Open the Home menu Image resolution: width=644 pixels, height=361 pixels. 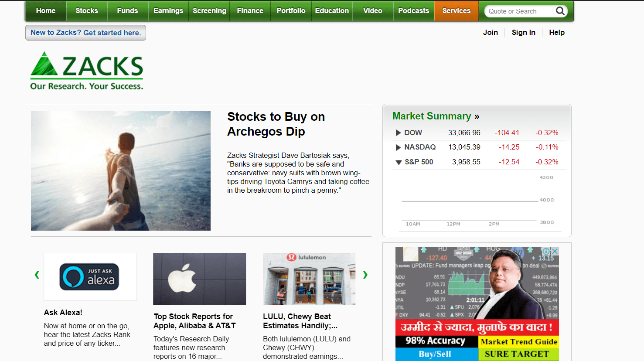coord(46,11)
